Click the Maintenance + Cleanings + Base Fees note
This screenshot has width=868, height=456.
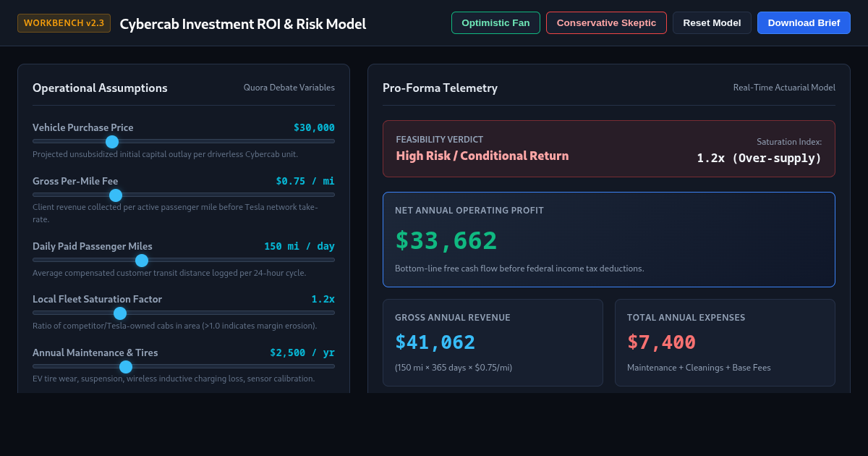[699, 368]
